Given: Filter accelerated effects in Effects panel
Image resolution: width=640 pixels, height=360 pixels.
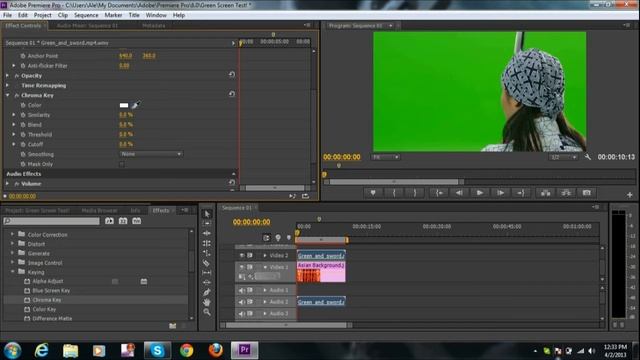Looking at the screenshot, I should click(x=109, y=221).
